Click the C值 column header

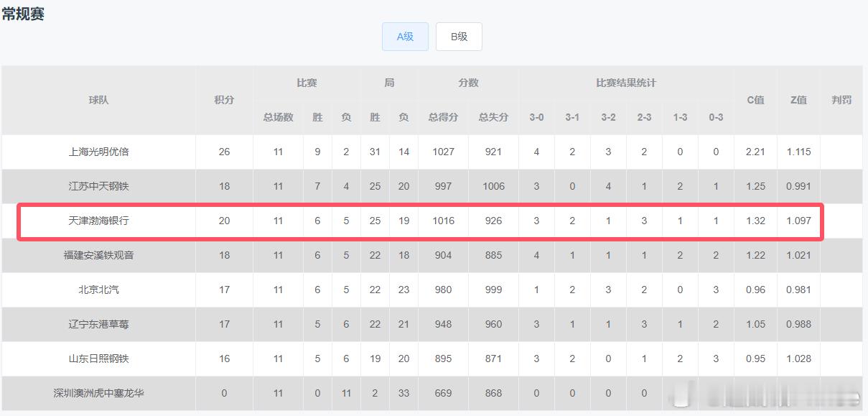tap(755, 100)
